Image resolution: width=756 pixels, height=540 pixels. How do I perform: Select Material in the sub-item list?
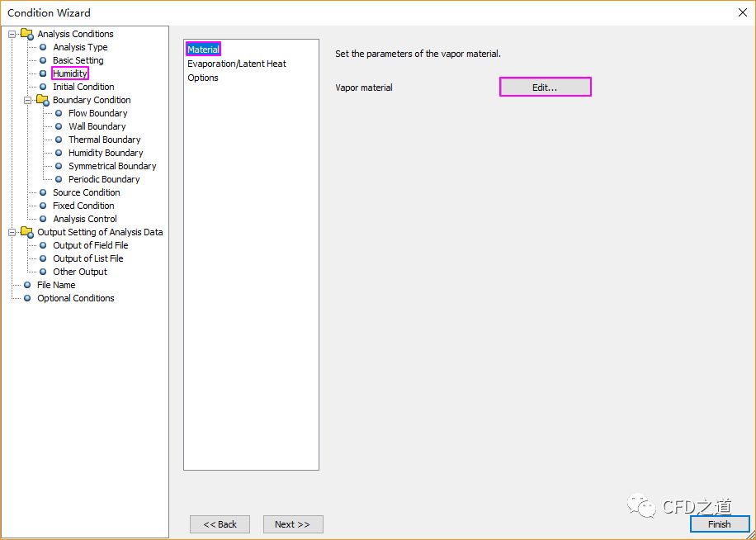pyautogui.click(x=204, y=50)
